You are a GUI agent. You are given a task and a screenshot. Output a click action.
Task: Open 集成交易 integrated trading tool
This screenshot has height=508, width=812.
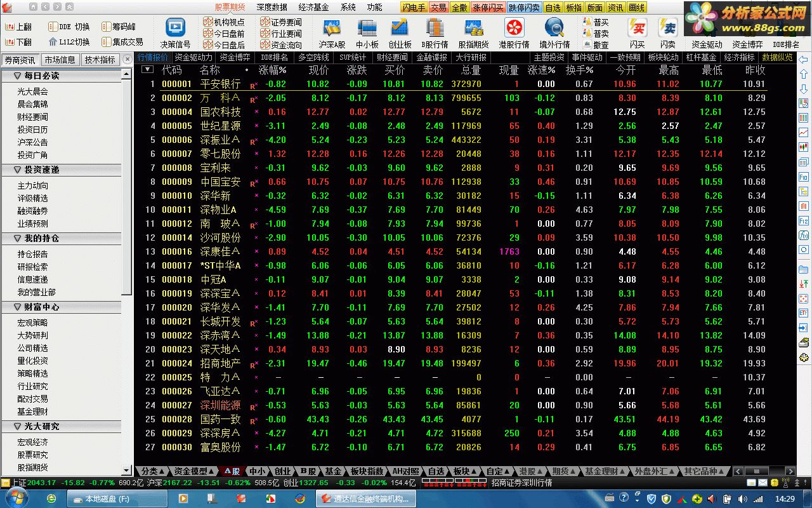click(x=122, y=42)
